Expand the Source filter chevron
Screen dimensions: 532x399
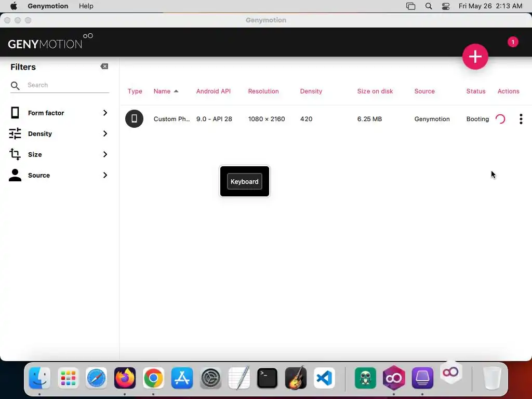[105, 175]
